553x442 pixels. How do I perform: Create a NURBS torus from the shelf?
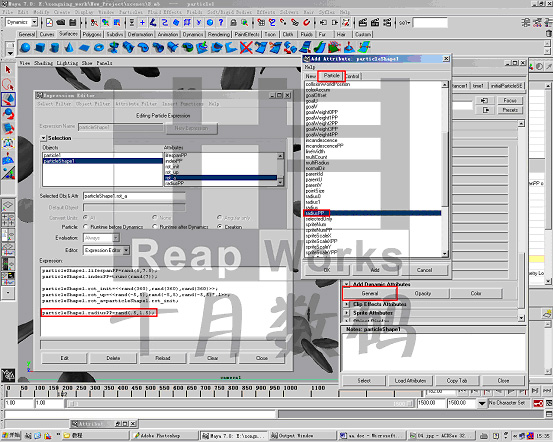point(99,47)
